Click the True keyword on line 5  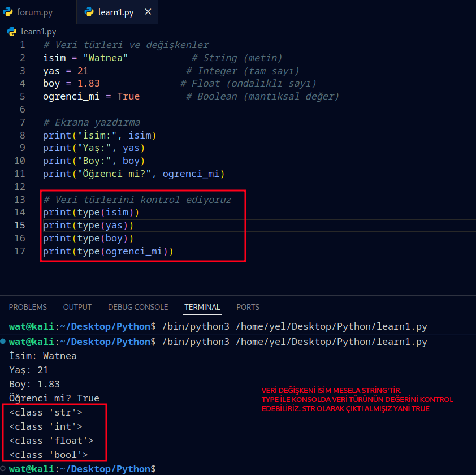(128, 97)
